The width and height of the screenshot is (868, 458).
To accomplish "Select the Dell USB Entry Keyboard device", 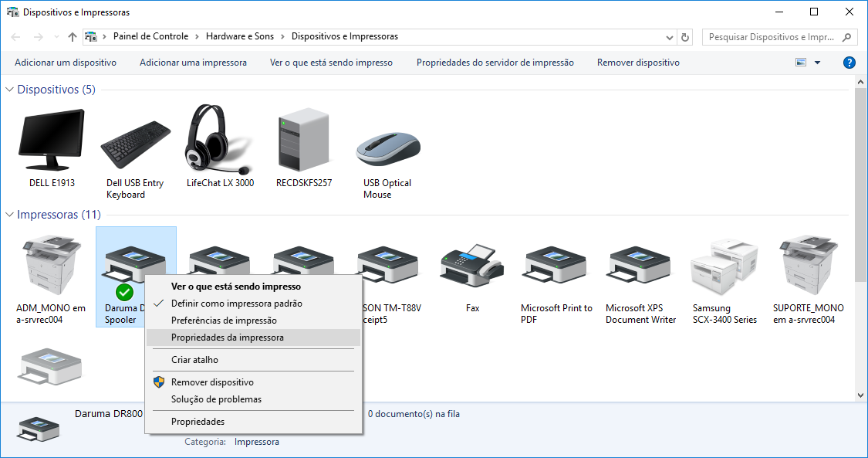I will tap(136, 151).
